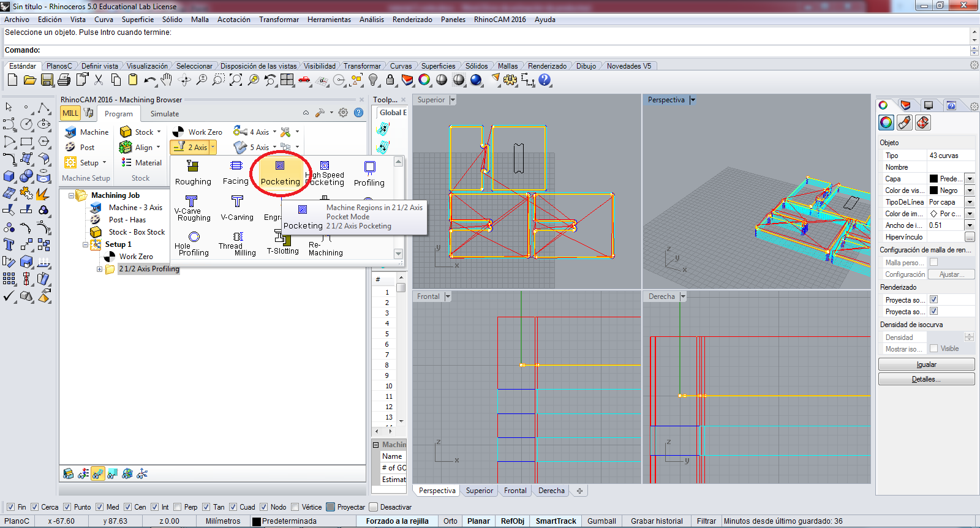980x528 pixels.
Task: Expand the 2 1/2 Axis Profiling tree node
Action: (99, 269)
